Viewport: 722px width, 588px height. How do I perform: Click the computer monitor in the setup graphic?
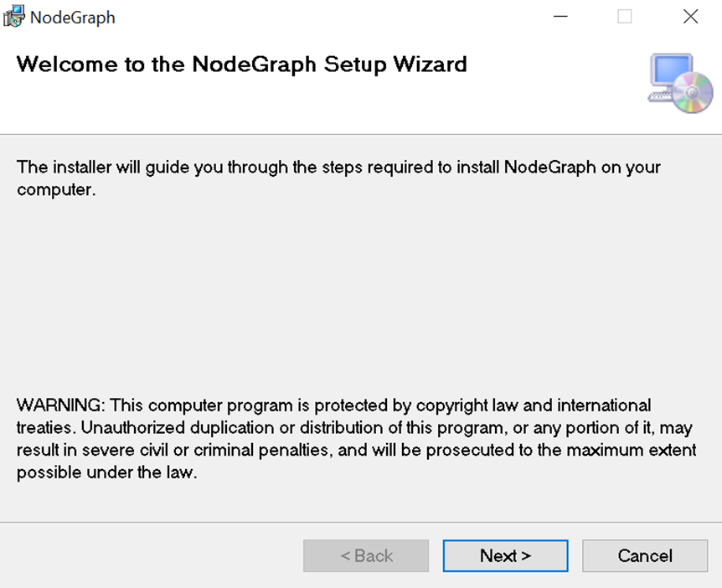670,74
